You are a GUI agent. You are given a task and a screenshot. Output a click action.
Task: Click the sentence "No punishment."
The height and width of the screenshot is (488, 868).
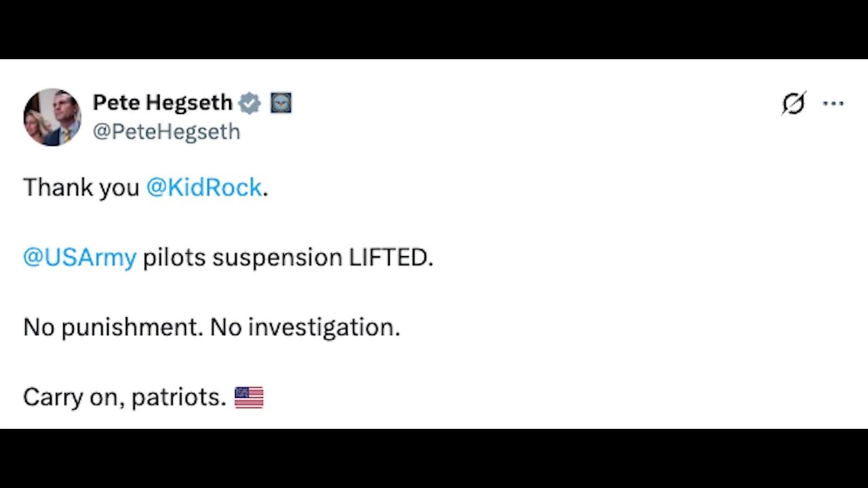pos(113,327)
